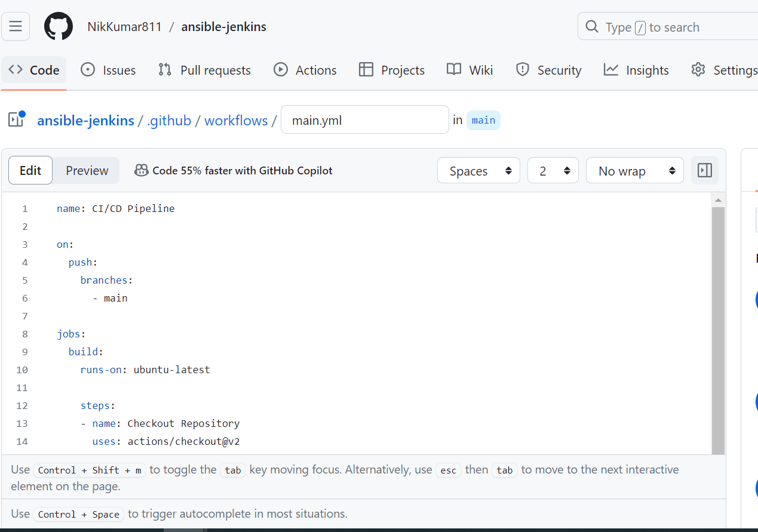
Task: Expand the file tree sidebar icon
Action: pos(16,119)
